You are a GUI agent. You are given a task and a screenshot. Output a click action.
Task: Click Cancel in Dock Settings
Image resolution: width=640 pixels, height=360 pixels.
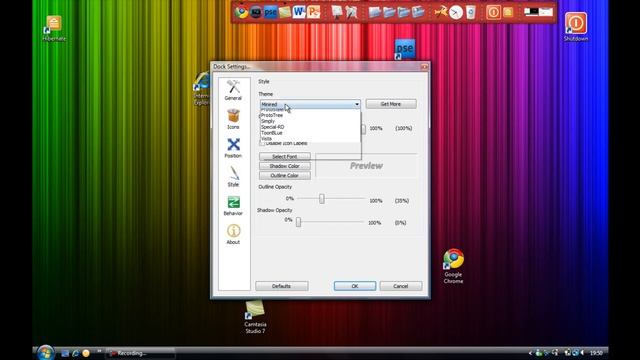click(400, 286)
